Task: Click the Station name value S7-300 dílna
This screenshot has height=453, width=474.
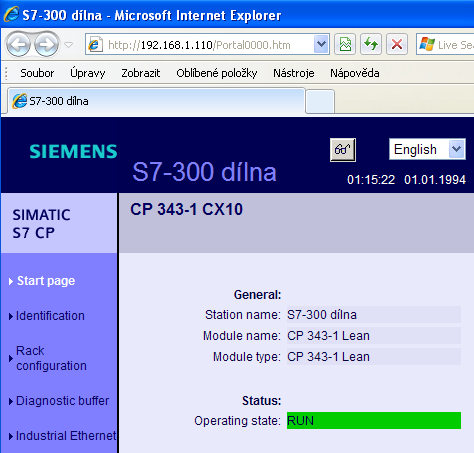Action: click(374, 315)
